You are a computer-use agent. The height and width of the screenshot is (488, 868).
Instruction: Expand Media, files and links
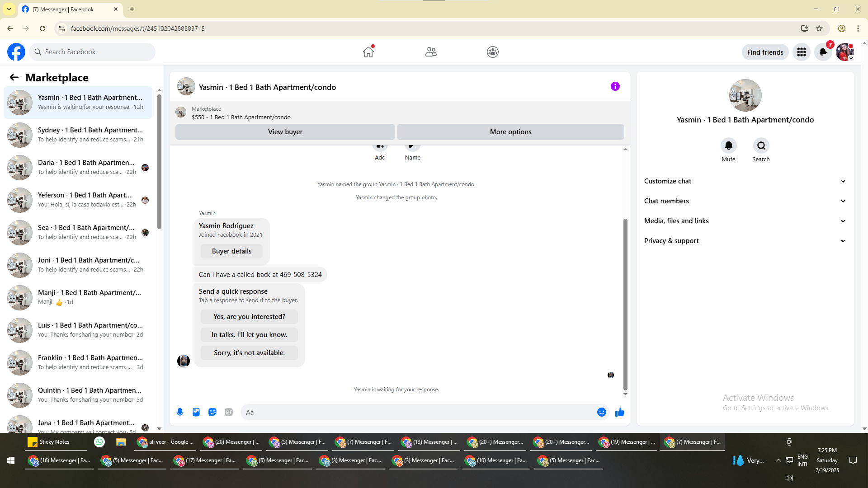(745, 221)
